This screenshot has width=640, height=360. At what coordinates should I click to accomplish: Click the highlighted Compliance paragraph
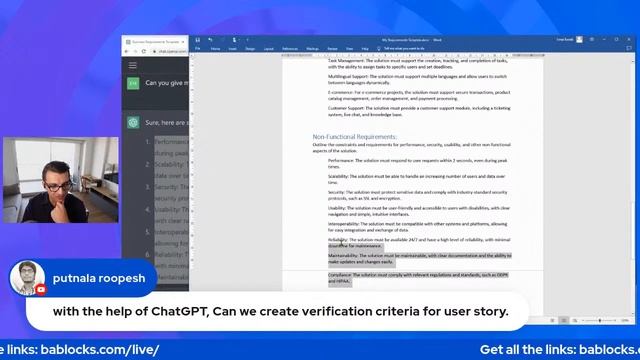click(x=418, y=278)
